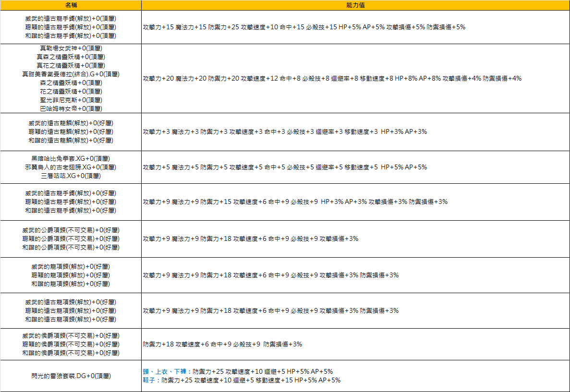Click stats text starting 攻擊力+5 魔法力+5
570x392 pixels.
pos(285,167)
